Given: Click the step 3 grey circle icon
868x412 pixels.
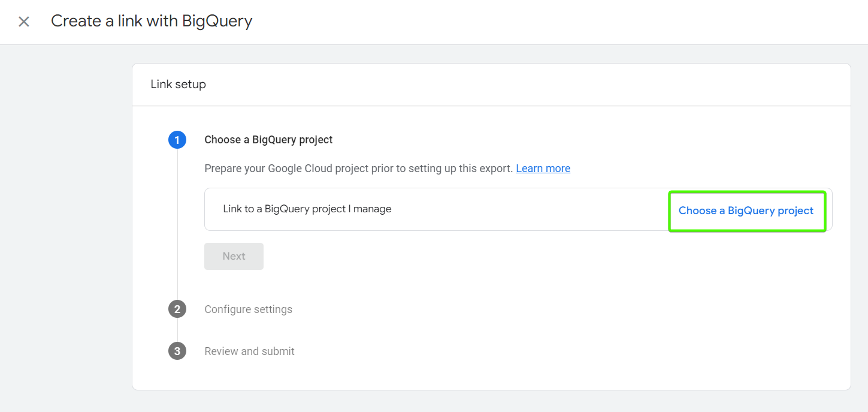Looking at the screenshot, I should (x=177, y=351).
